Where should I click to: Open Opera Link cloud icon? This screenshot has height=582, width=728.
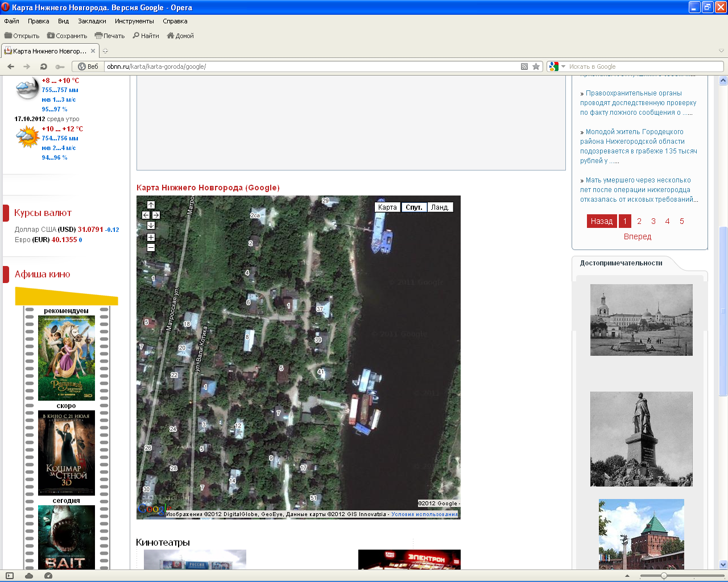[x=29, y=576]
